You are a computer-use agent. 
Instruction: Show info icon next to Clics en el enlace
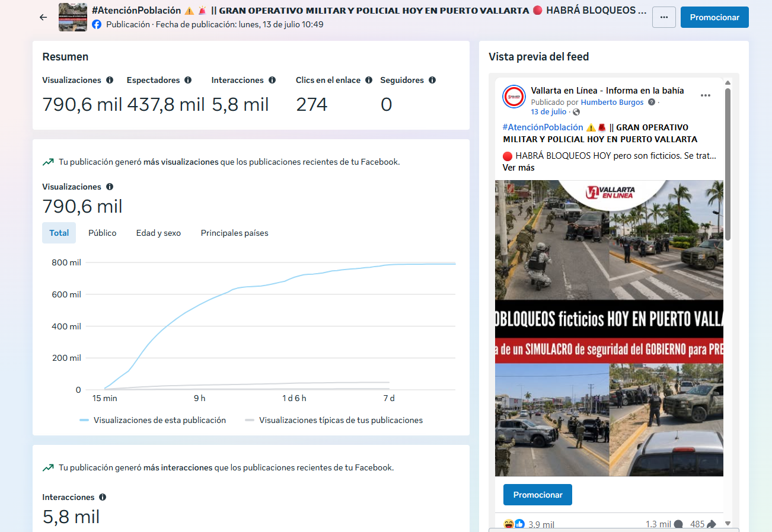pyautogui.click(x=369, y=80)
